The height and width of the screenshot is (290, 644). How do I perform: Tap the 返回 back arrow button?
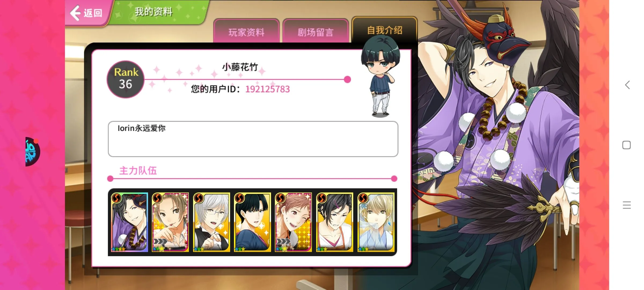86,13
